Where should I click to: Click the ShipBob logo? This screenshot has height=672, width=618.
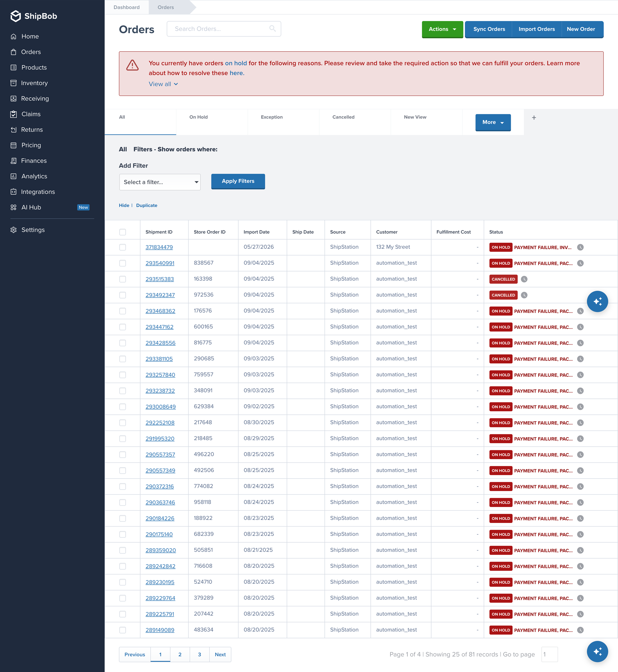click(x=34, y=16)
